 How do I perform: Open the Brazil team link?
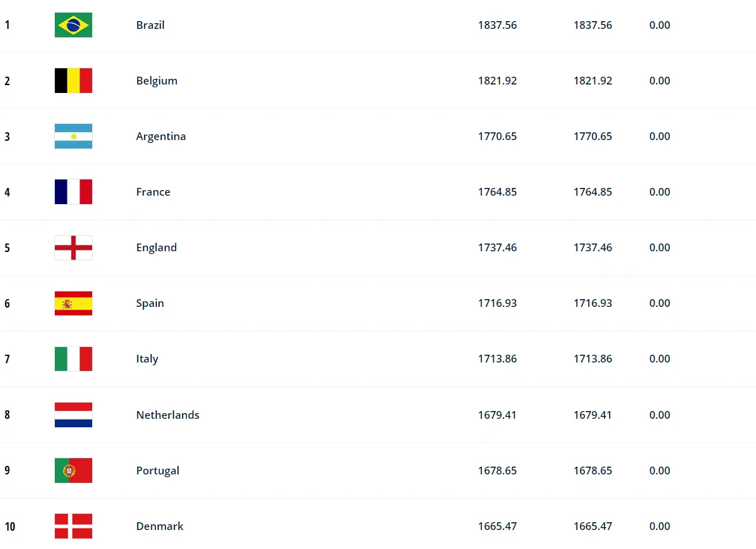coord(150,25)
